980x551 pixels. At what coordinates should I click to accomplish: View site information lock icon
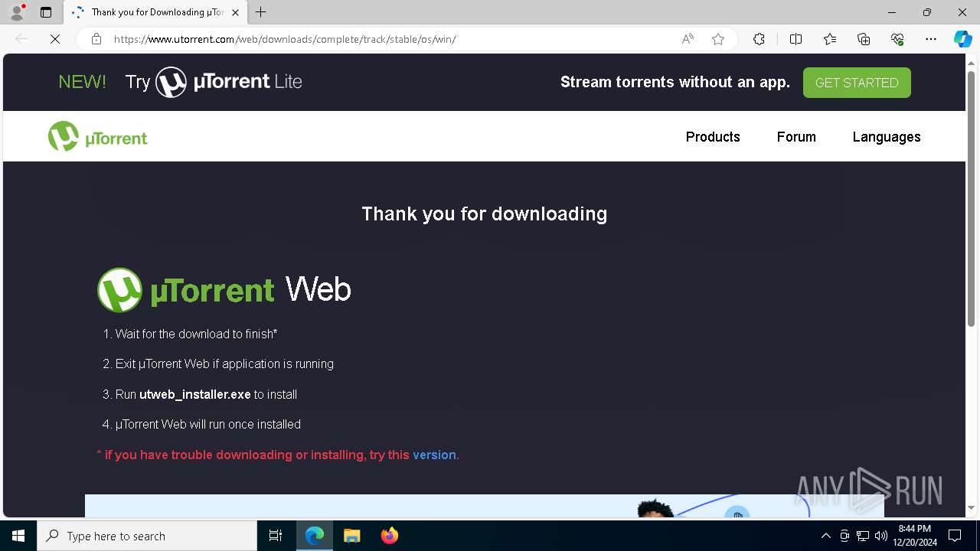point(96,39)
